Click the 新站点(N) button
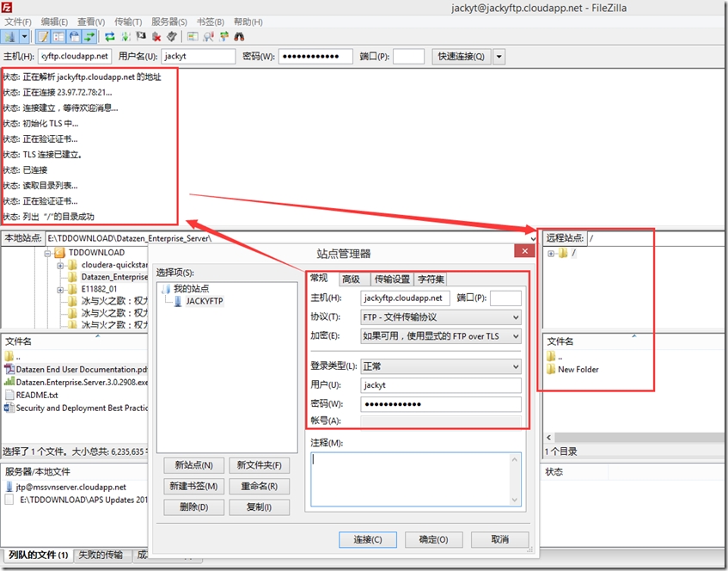The width and height of the screenshot is (728, 571). coord(193,465)
